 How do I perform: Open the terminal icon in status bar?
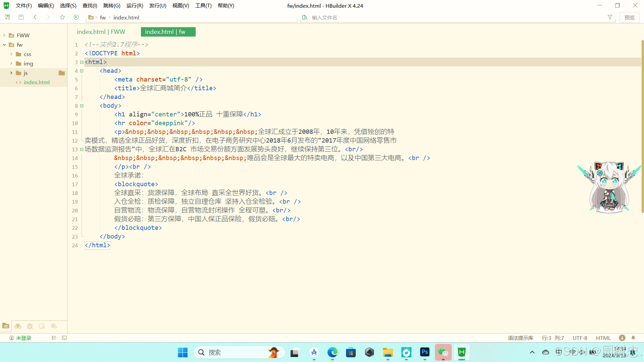(64, 338)
